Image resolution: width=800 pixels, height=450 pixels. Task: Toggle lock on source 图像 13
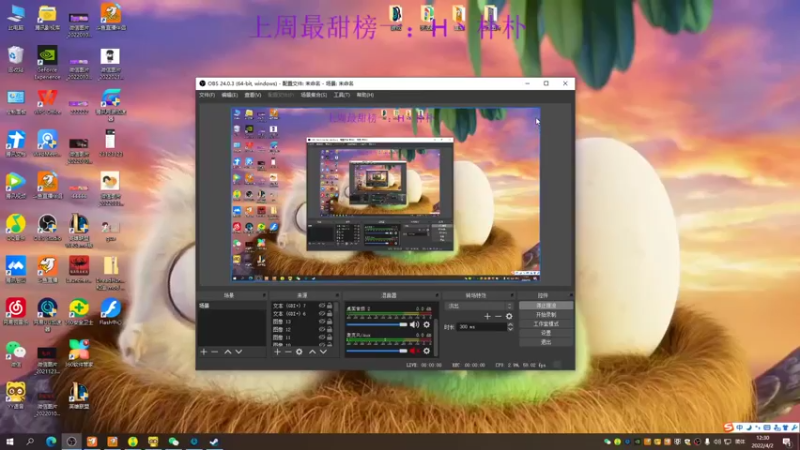(330, 322)
